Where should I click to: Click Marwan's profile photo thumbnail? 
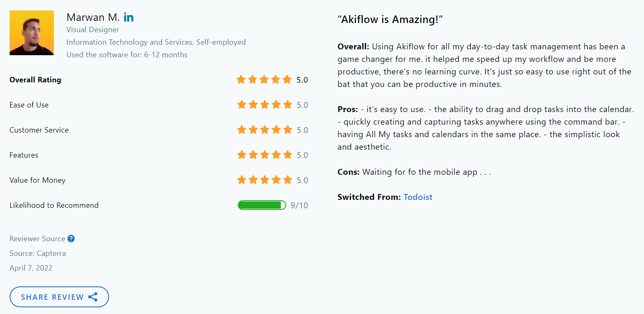click(x=31, y=33)
